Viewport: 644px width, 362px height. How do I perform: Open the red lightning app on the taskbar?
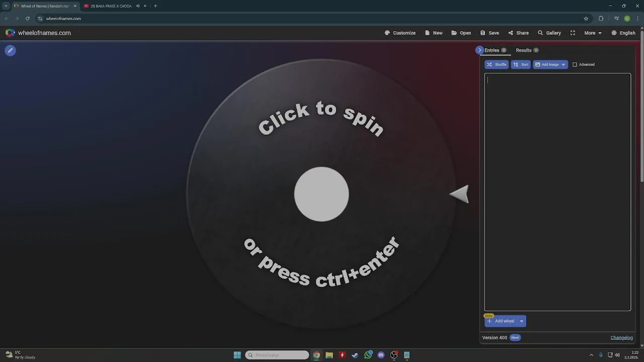point(342,355)
